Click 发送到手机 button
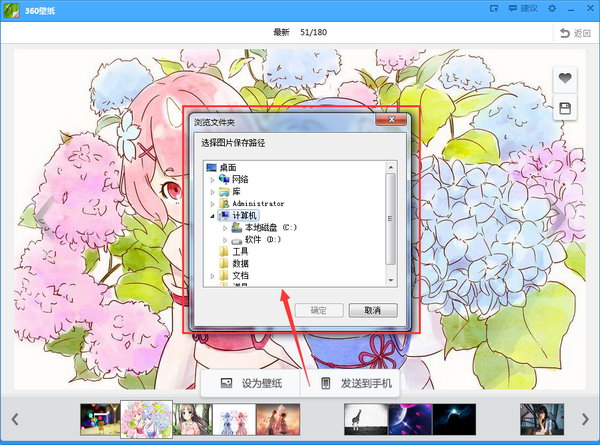 point(355,384)
